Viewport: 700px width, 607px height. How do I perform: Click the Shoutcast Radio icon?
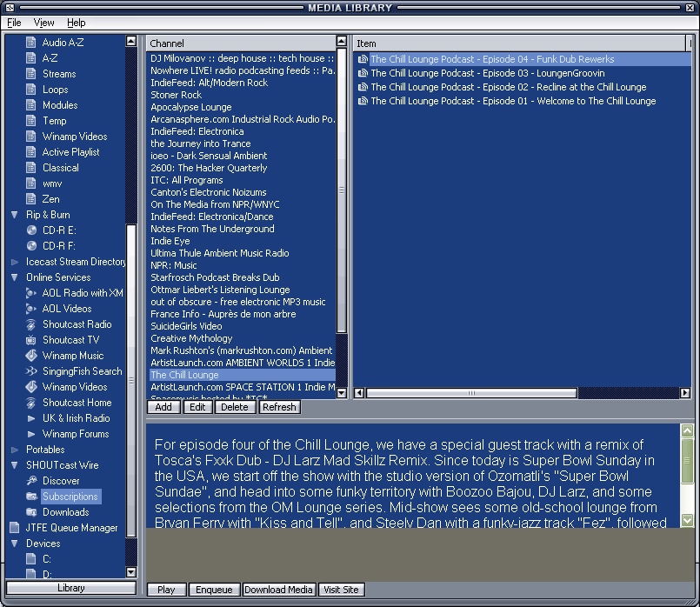point(30,324)
